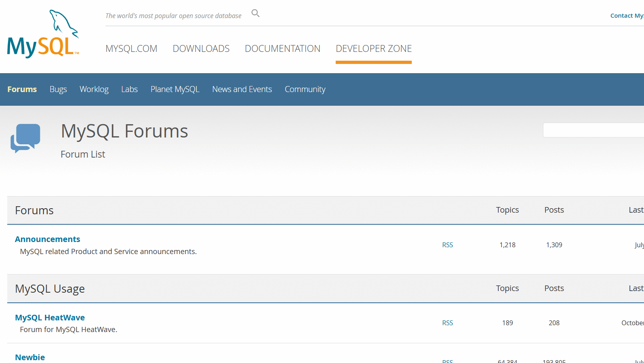Click the RSS link for Announcements
The width and height of the screenshot is (644, 363).
(x=448, y=245)
